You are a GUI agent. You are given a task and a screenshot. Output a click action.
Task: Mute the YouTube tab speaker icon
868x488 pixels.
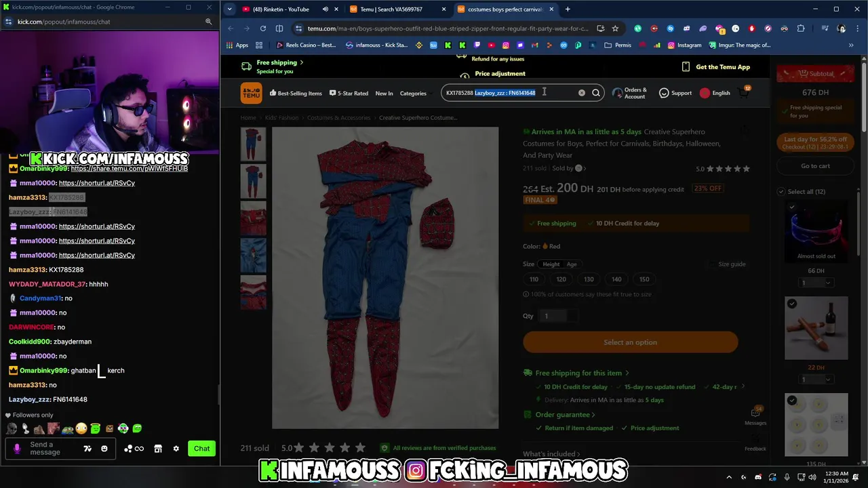pyautogui.click(x=325, y=9)
